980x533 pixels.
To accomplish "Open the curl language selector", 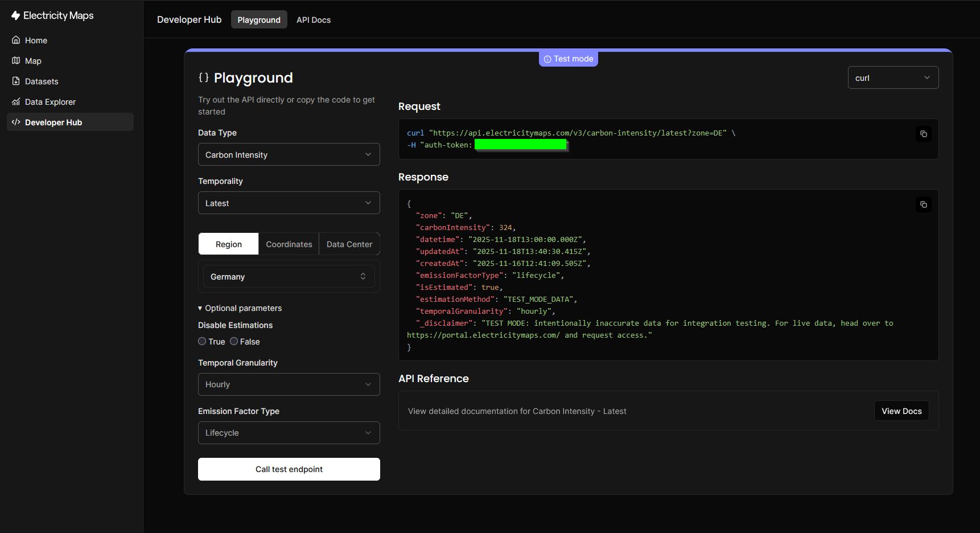I will (892, 78).
